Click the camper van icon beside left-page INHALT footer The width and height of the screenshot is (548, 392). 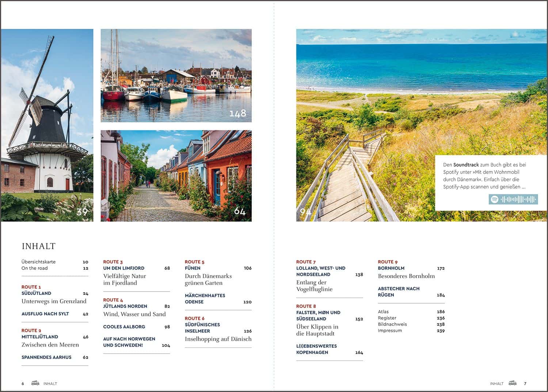(35, 383)
